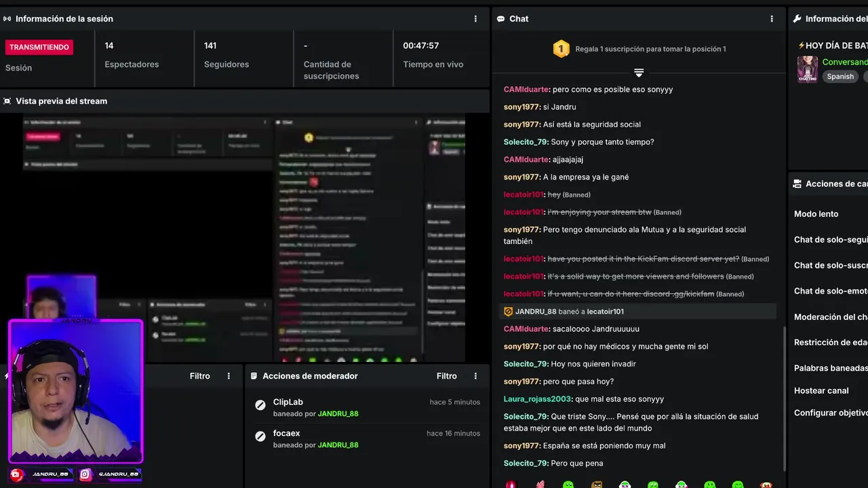Screen dimensions: 868x488
Task: Click the list icon beside Acciones de moderador
Action: tap(254, 376)
